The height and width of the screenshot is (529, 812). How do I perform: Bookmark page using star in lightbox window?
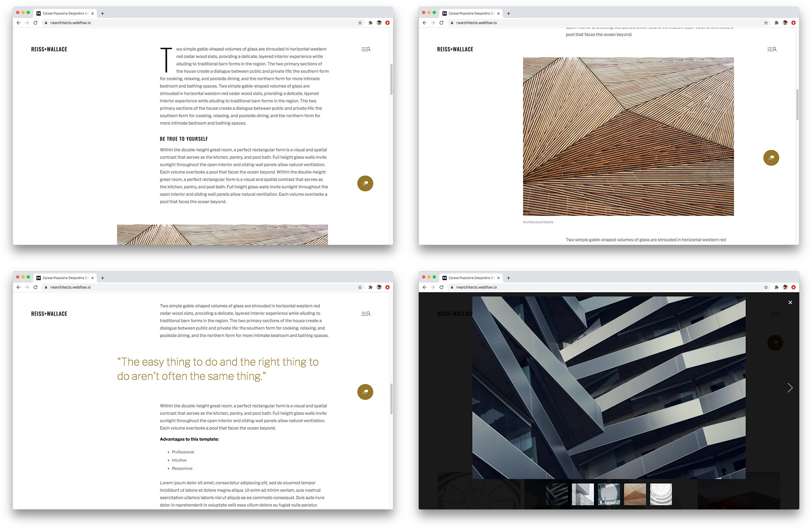click(766, 287)
